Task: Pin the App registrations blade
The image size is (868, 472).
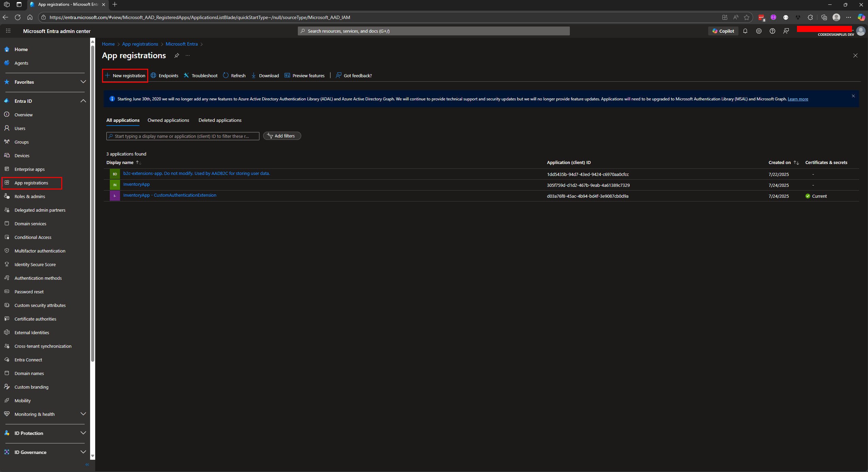Action: tap(176, 55)
